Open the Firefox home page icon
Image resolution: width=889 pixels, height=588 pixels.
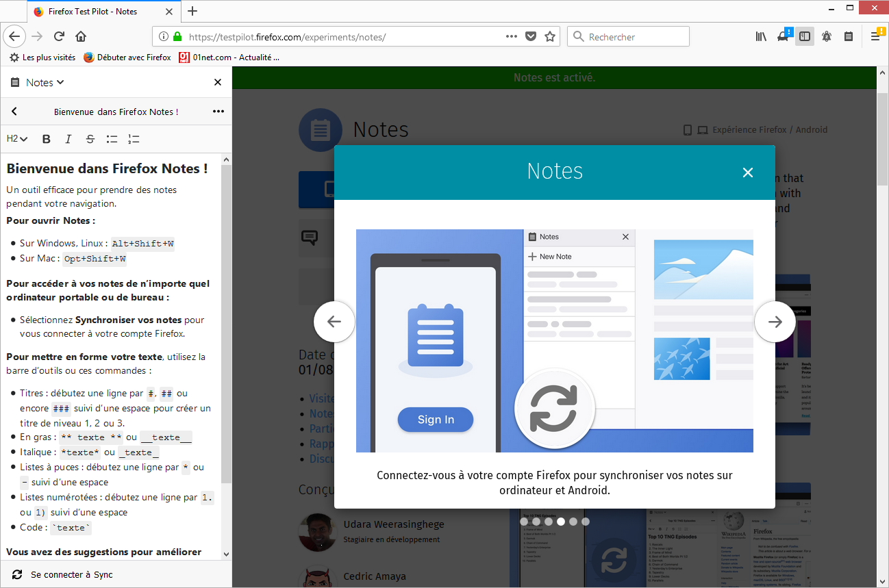pos(81,36)
